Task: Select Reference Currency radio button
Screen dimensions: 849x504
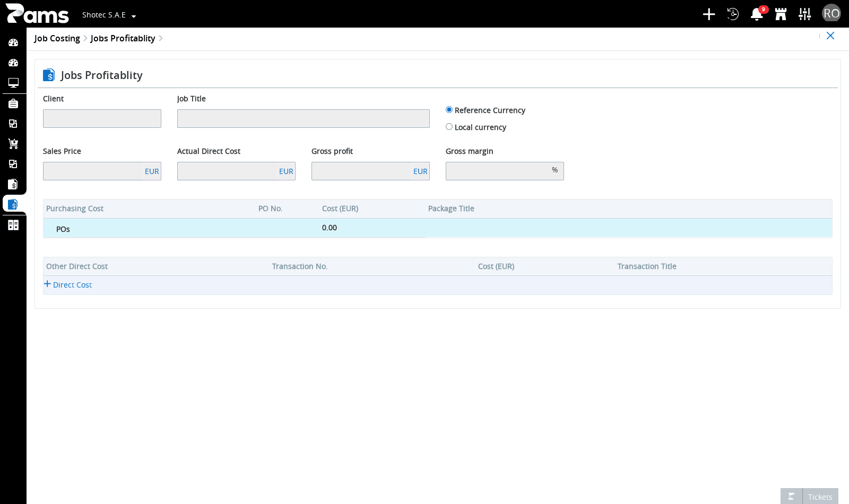Action: [449, 110]
